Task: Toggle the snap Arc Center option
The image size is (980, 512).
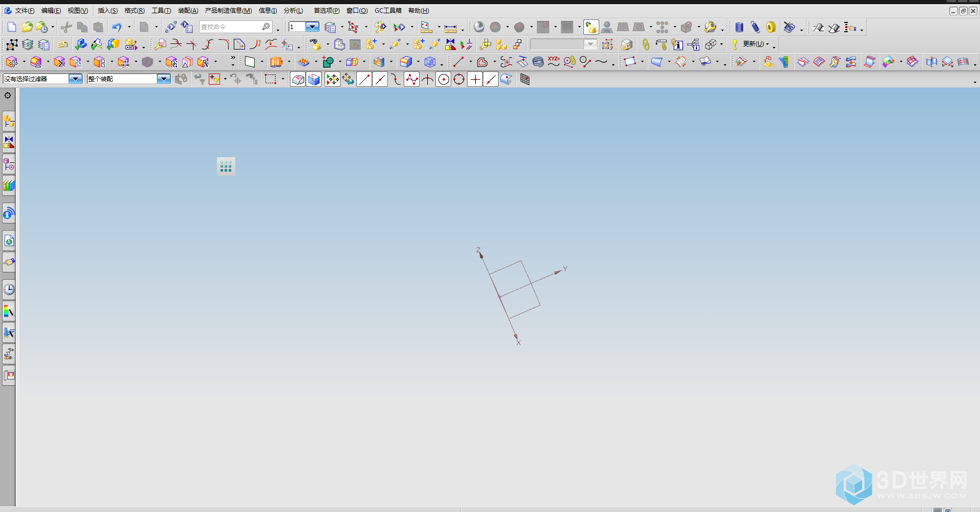Action: click(x=444, y=79)
